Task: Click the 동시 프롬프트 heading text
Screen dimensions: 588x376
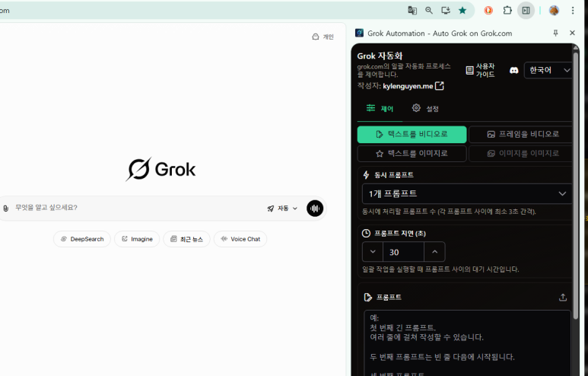Action: point(394,175)
